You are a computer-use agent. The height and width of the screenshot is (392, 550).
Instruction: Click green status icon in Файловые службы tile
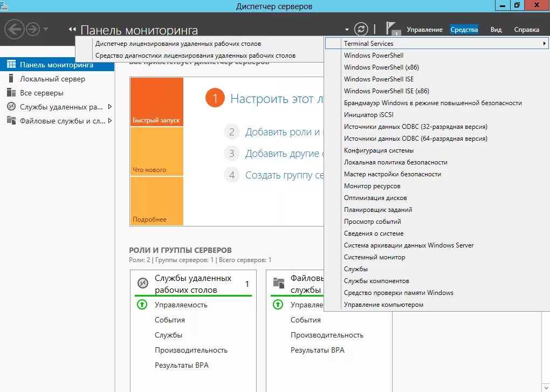click(278, 304)
